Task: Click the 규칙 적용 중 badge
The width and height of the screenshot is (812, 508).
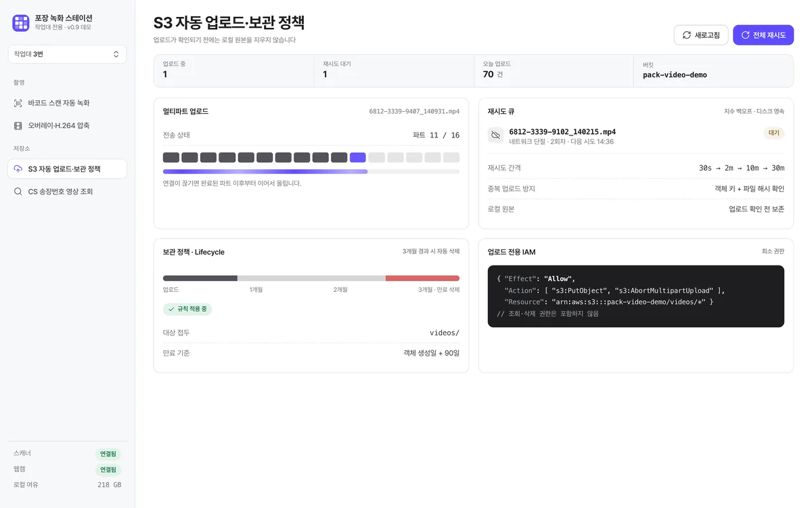Action: pyautogui.click(x=187, y=309)
